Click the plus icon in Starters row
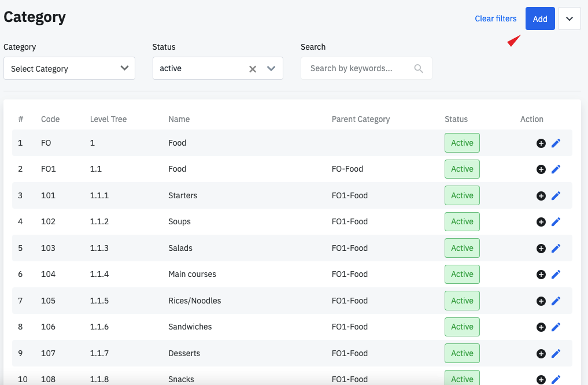Image resolution: width=588 pixels, height=385 pixels. (541, 196)
